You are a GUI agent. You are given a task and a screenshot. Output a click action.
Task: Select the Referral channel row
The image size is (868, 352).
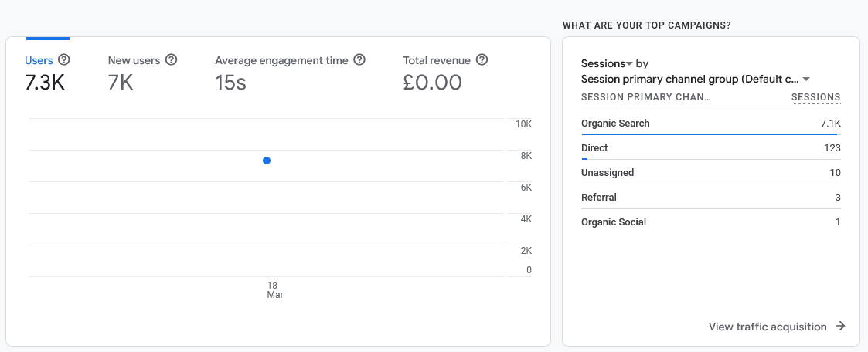pyautogui.click(x=711, y=198)
